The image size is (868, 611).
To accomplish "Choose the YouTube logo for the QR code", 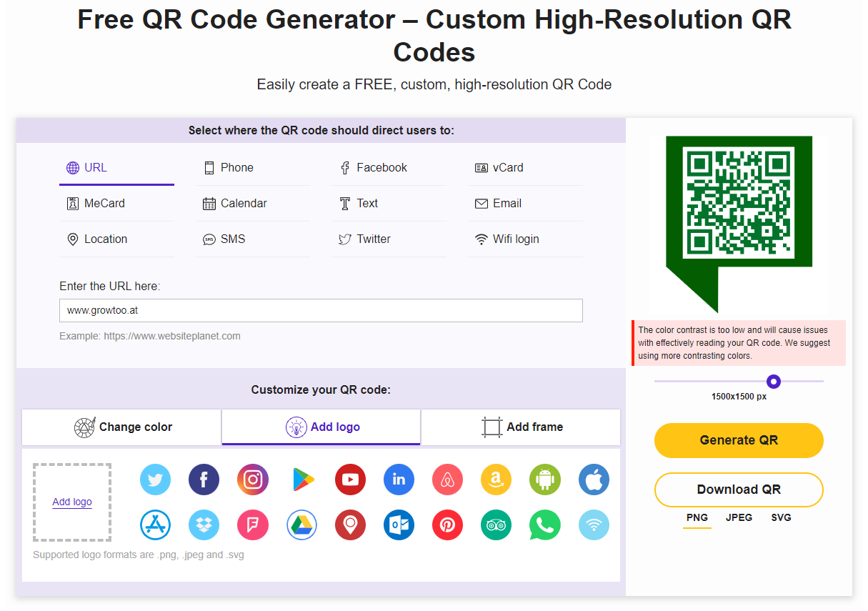I will coord(350,480).
